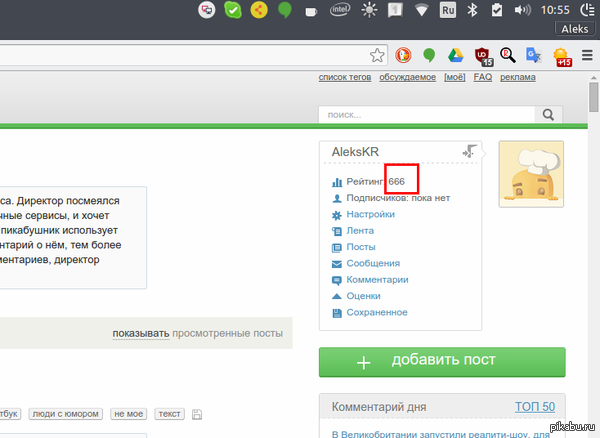Screen dimensions: 600x438
Task: Click the bookmark star in address bar
Action: (x=377, y=55)
